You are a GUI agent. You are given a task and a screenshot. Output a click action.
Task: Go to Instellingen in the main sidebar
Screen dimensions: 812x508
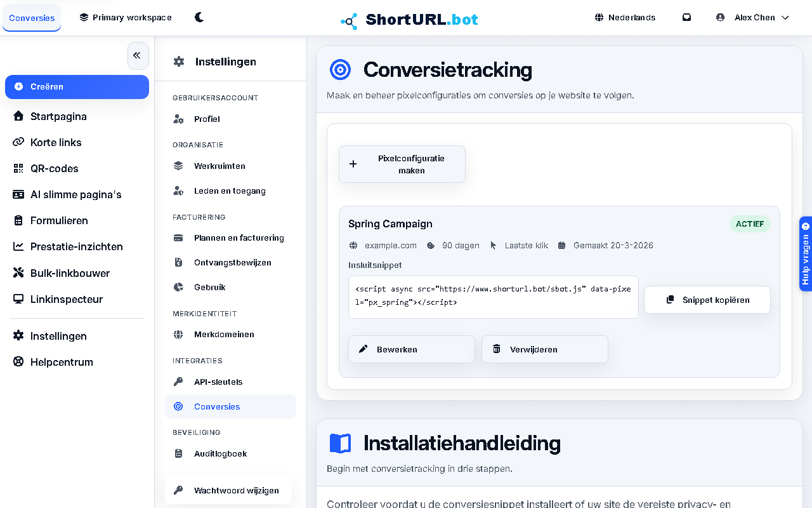[x=77, y=336]
